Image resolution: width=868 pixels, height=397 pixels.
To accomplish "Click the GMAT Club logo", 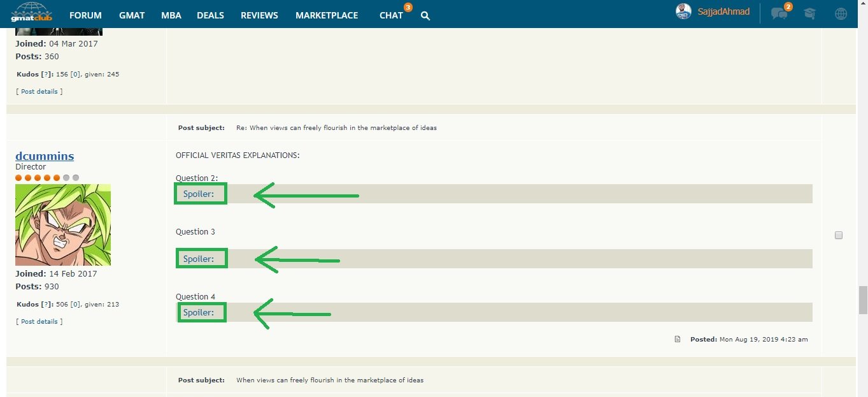I will tap(32, 13).
